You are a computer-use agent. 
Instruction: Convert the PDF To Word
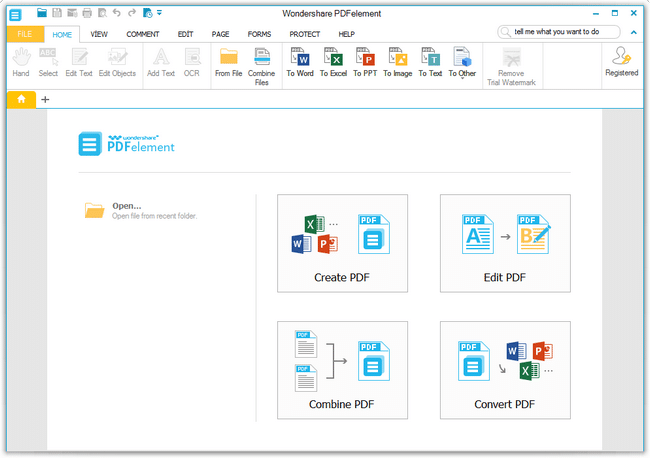[300, 62]
